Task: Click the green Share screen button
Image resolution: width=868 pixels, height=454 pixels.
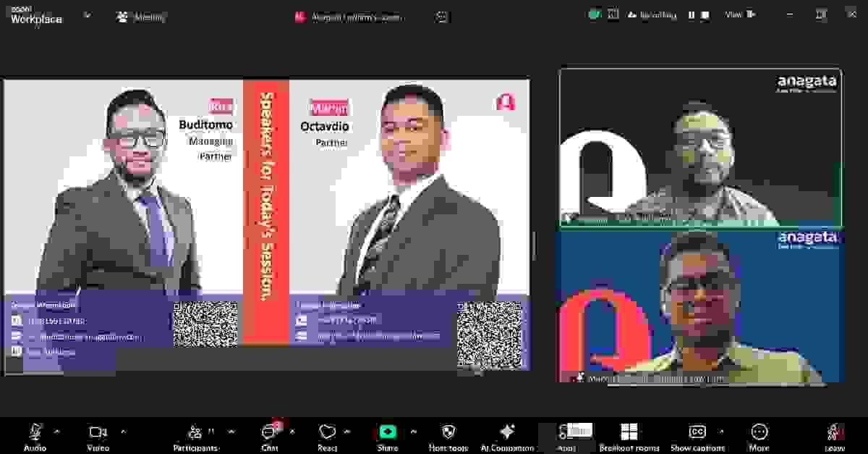Action: pos(388,432)
